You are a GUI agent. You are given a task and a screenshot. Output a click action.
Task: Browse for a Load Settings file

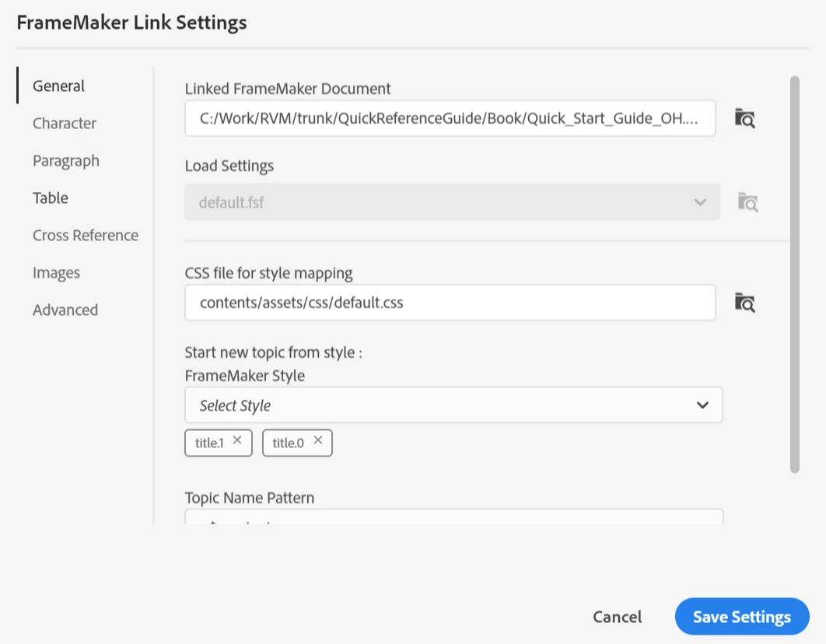tap(747, 202)
